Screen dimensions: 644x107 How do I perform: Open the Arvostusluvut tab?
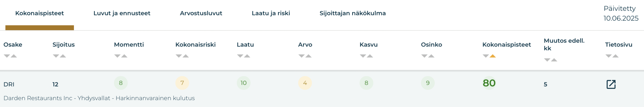201,13
